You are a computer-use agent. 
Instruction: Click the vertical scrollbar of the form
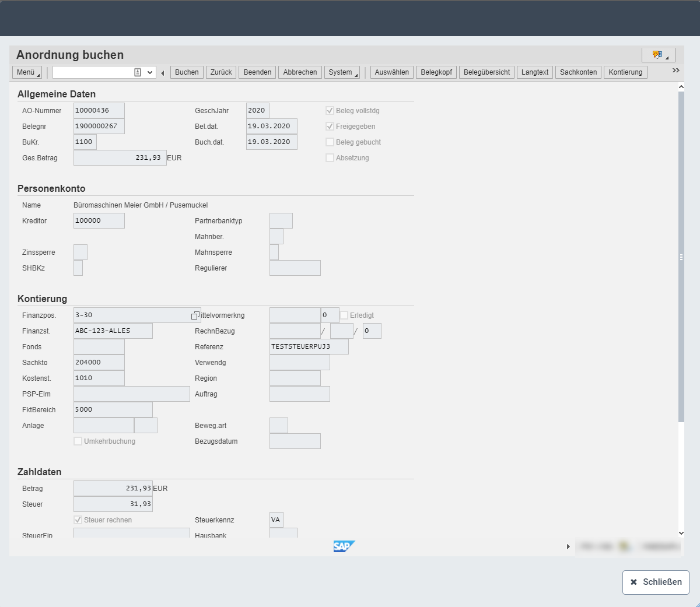pos(681,257)
